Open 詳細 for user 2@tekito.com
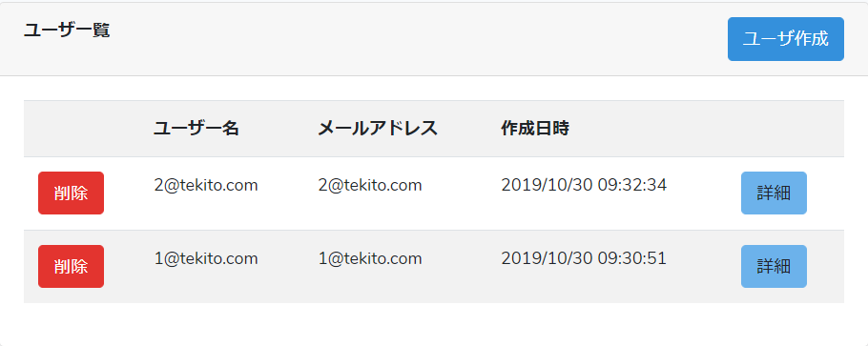The width and height of the screenshot is (868, 346). click(x=774, y=193)
